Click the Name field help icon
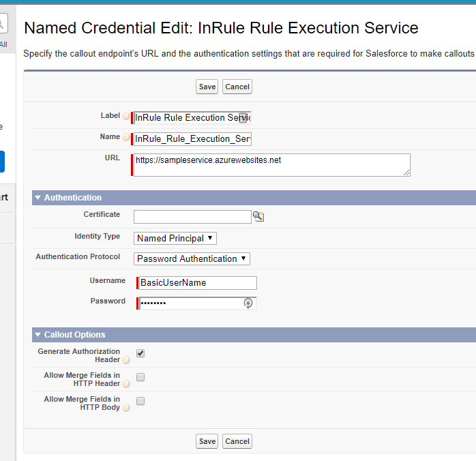 (x=125, y=137)
